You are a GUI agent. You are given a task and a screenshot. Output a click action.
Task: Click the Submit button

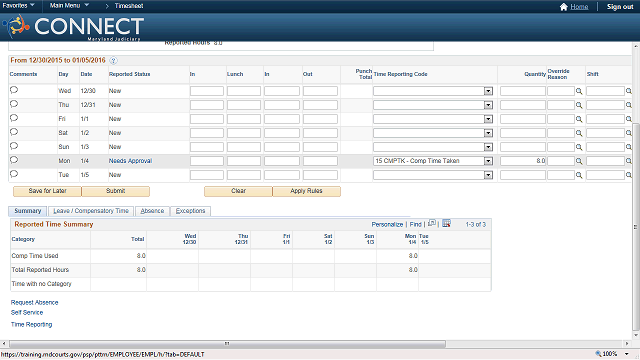point(116,191)
